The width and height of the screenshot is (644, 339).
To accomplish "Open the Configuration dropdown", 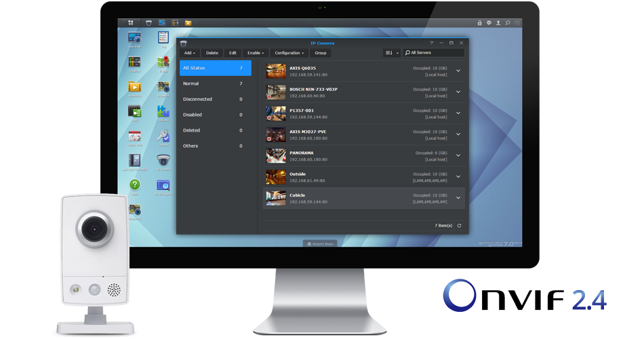I will point(289,53).
